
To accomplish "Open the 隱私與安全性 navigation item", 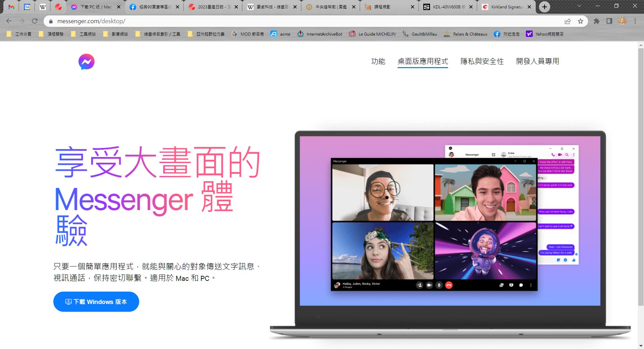I will click(482, 61).
